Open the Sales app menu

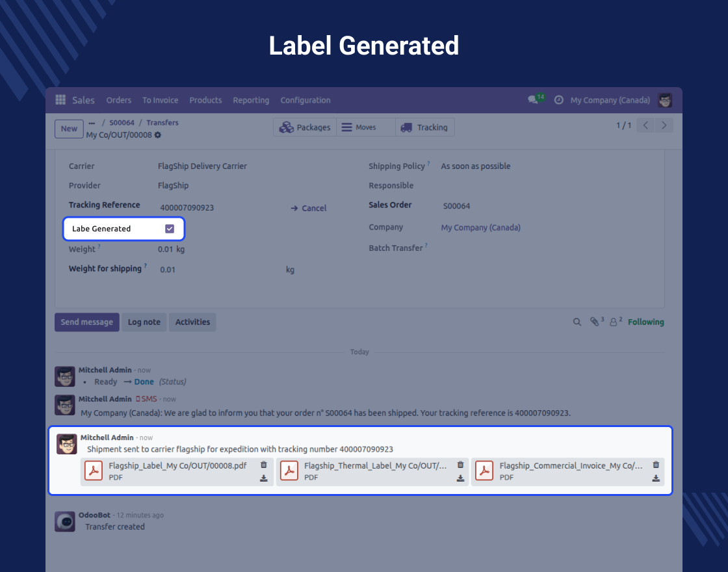[x=83, y=100]
